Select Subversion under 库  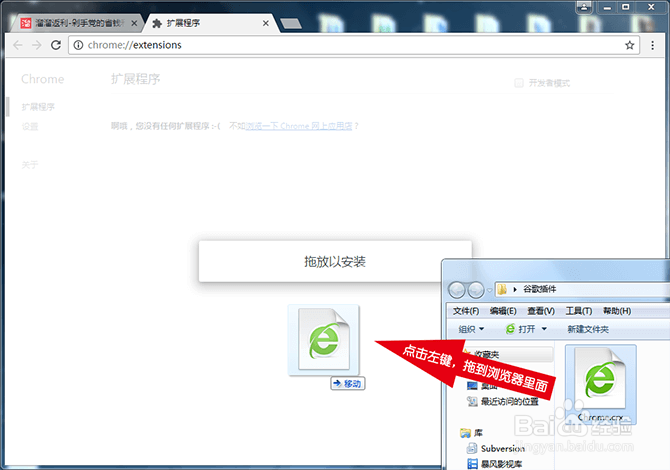pos(496,448)
